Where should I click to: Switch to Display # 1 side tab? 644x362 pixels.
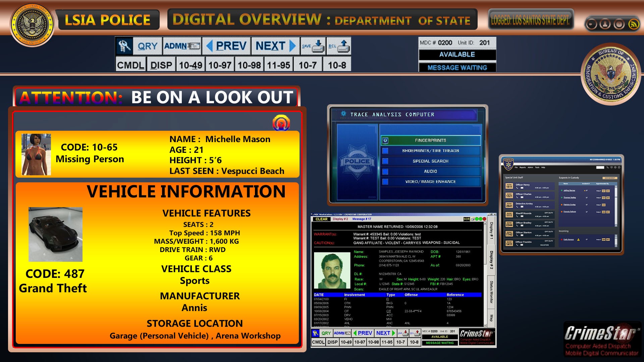click(491, 231)
